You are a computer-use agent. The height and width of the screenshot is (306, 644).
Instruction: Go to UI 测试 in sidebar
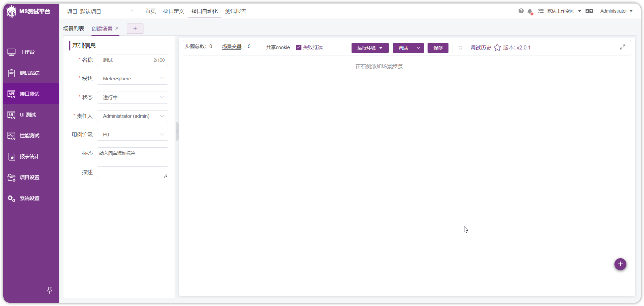point(31,115)
